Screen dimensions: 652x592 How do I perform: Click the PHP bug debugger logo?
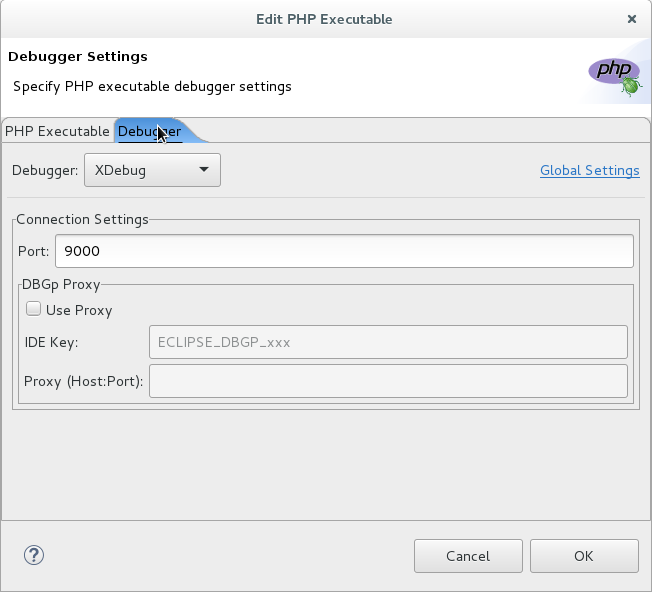click(x=615, y=77)
